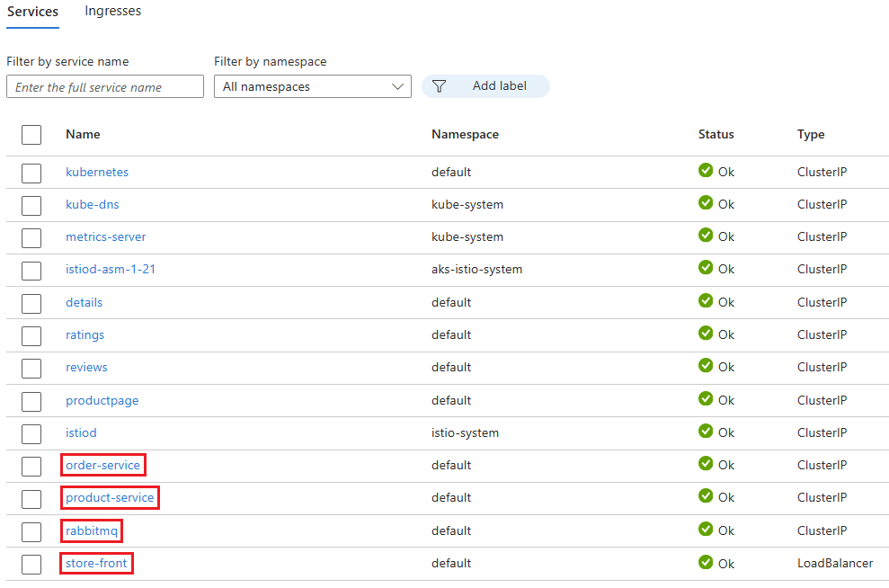Open the product-service link
Screen dimensions: 889x588
(x=110, y=497)
